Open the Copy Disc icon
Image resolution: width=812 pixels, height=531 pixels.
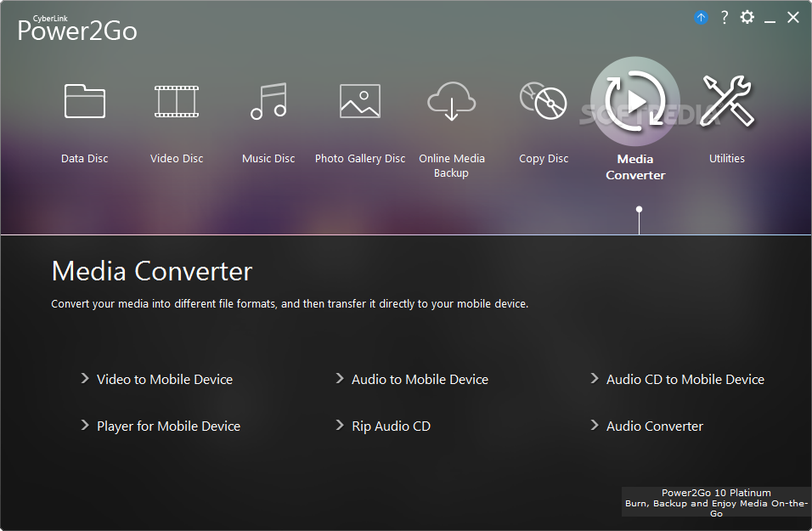click(x=544, y=101)
